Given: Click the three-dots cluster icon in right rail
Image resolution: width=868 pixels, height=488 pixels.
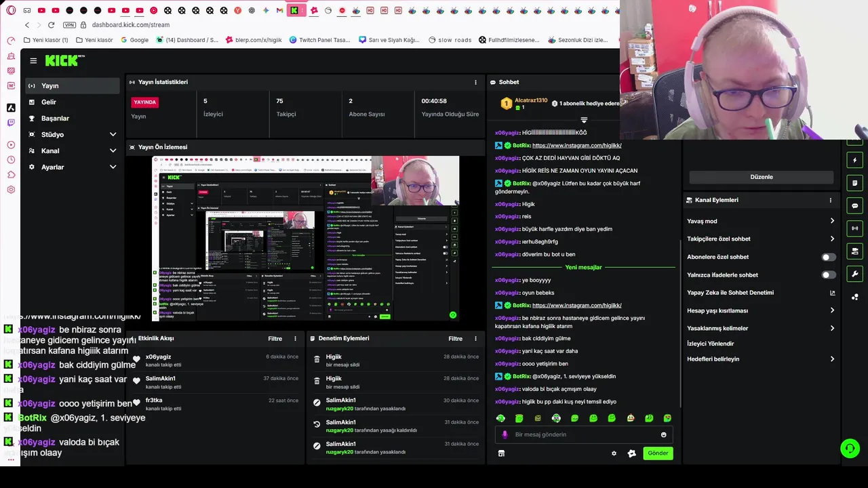Looking at the screenshot, I should tap(854, 297).
